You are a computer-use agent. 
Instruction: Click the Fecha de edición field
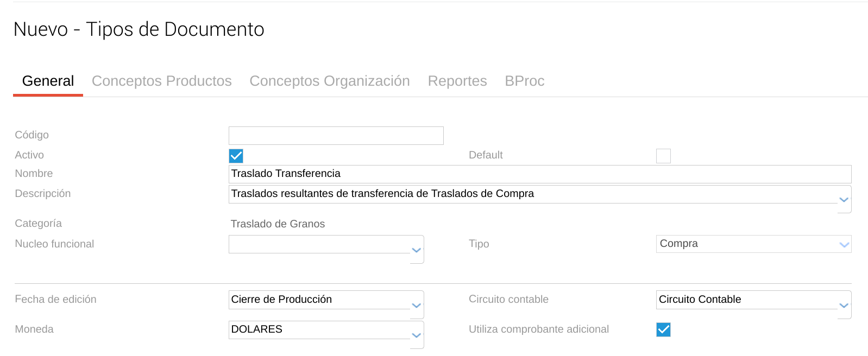click(319, 300)
